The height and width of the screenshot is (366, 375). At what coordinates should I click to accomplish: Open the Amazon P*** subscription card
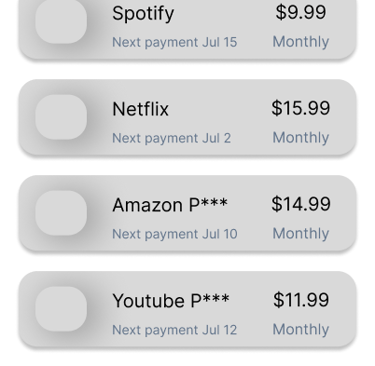click(x=187, y=213)
